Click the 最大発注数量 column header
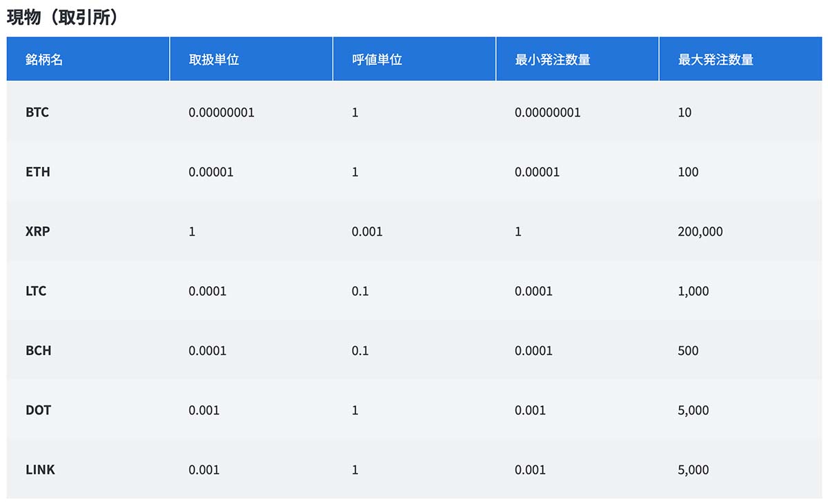 740,59
